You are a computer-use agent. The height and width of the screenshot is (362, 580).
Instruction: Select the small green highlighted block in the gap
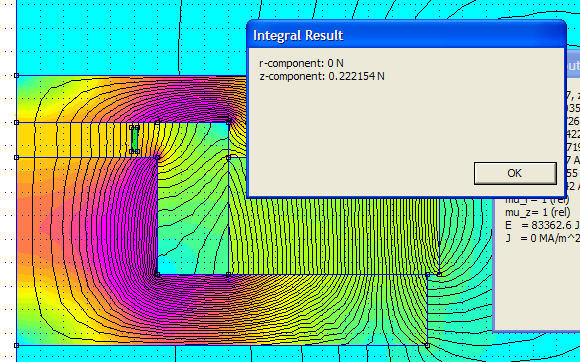click(x=135, y=139)
